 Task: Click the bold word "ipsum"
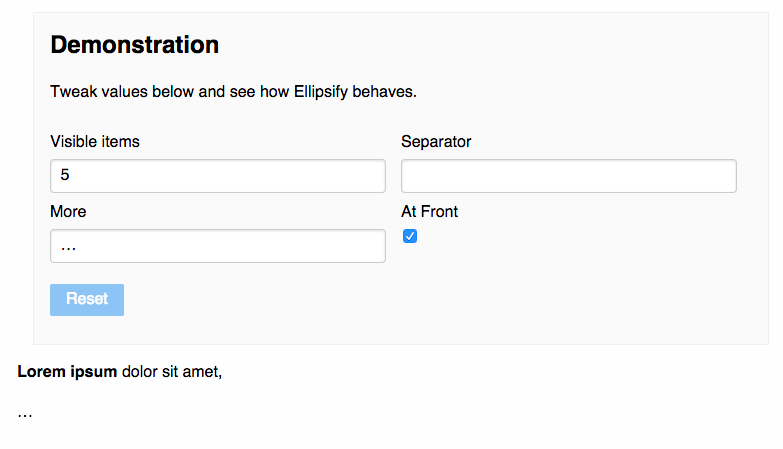pos(92,372)
